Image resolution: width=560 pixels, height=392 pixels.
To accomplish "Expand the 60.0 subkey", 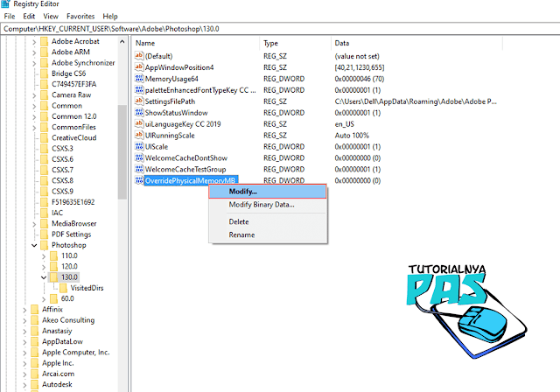I will point(44,299).
